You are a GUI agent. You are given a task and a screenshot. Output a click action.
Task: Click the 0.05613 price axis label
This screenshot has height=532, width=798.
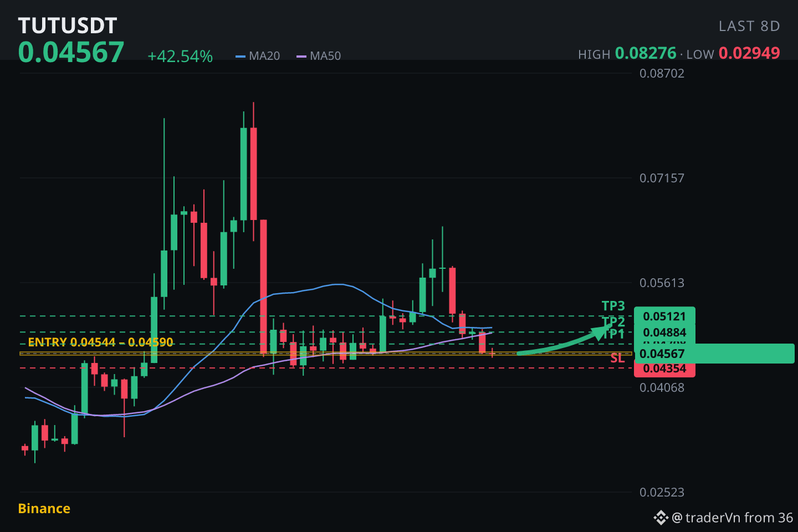662,283
